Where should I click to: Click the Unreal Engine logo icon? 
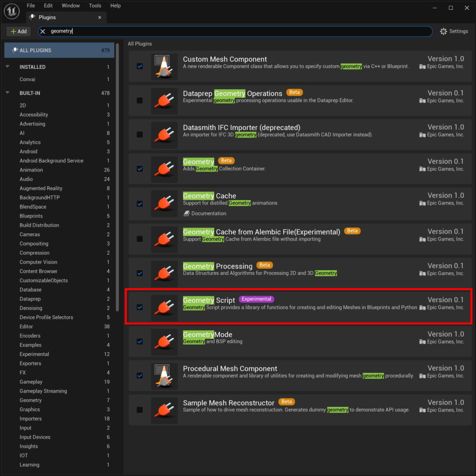pyautogui.click(x=12, y=11)
